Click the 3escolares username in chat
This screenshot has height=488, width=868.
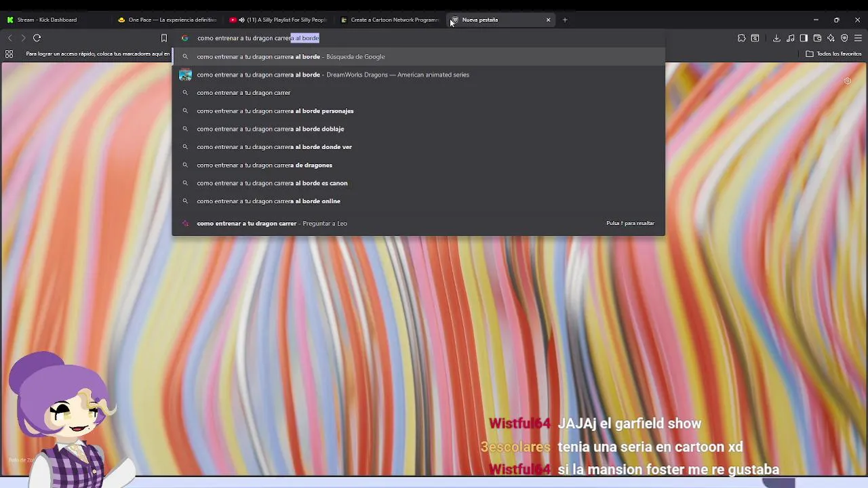tap(515, 447)
